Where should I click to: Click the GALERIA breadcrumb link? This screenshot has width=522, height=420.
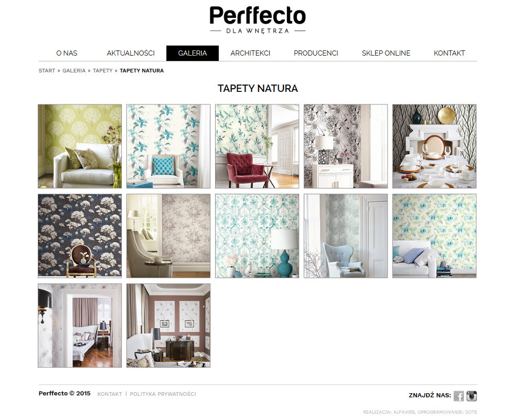click(x=74, y=70)
